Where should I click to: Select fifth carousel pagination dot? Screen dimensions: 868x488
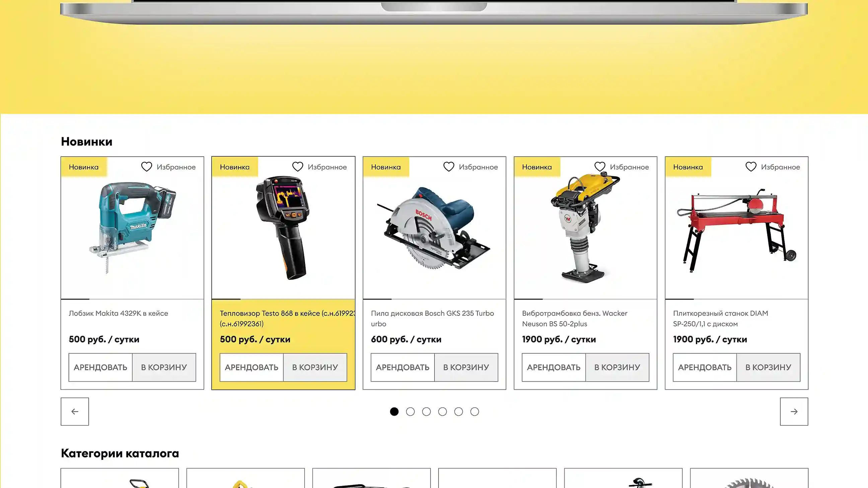click(458, 412)
